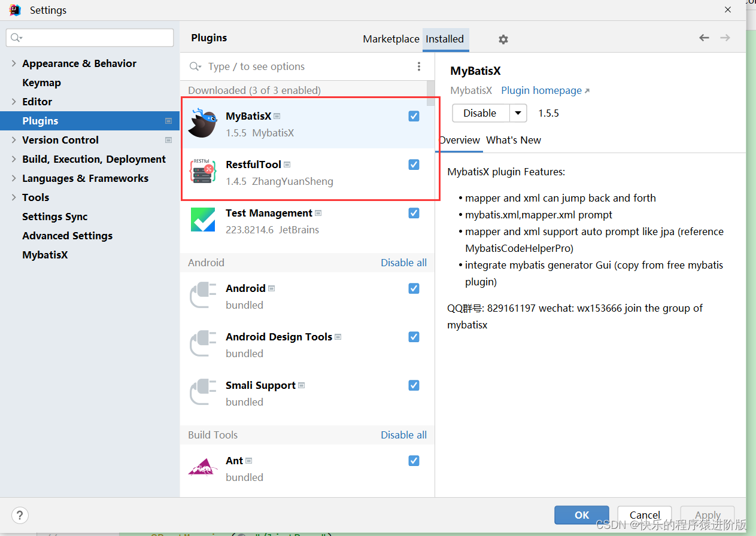
Task: Click the Cancel button
Action: (x=645, y=515)
